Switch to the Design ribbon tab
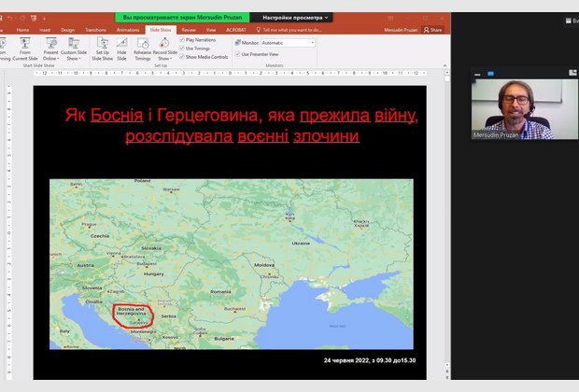The image size is (579, 392). pyautogui.click(x=68, y=30)
